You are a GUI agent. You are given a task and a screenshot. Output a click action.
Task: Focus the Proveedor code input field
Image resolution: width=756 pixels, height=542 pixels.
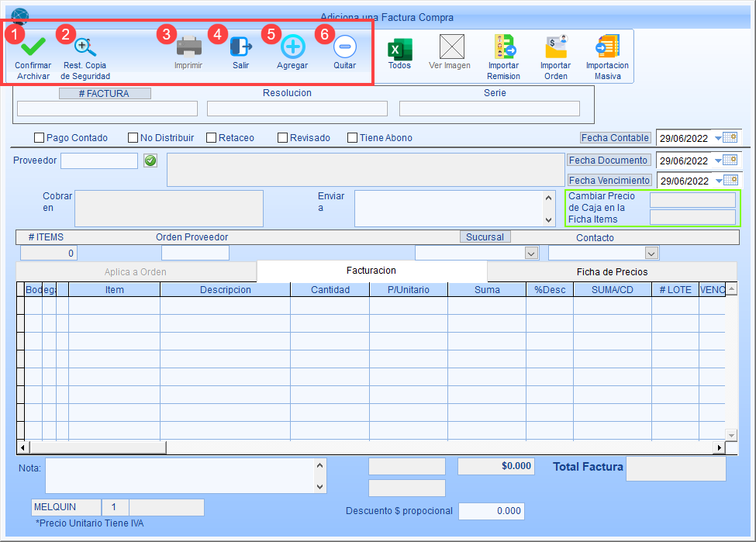tap(99, 161)
